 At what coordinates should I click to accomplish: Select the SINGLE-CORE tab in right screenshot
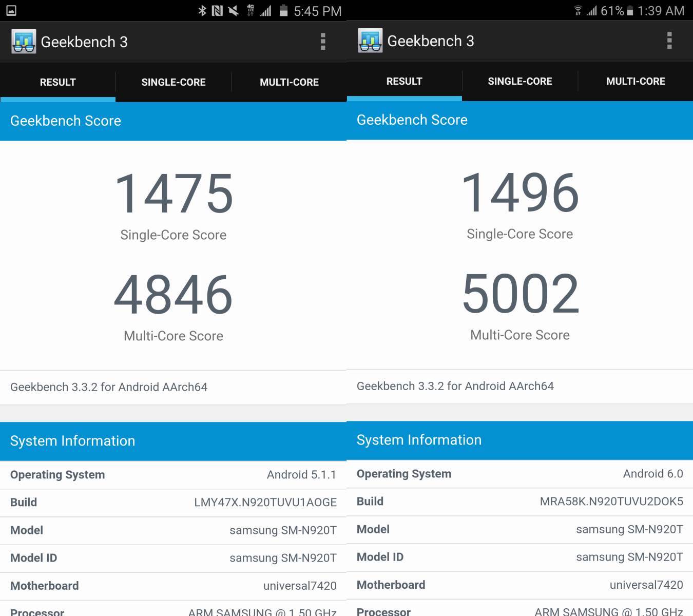520,81
